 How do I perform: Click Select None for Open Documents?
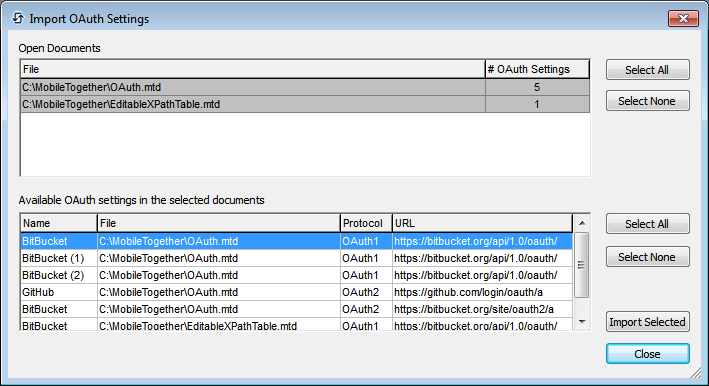coord(648,101)
